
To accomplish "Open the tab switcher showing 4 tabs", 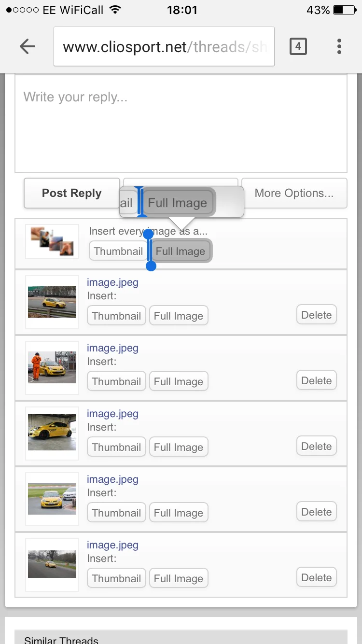I will [298, 46].
